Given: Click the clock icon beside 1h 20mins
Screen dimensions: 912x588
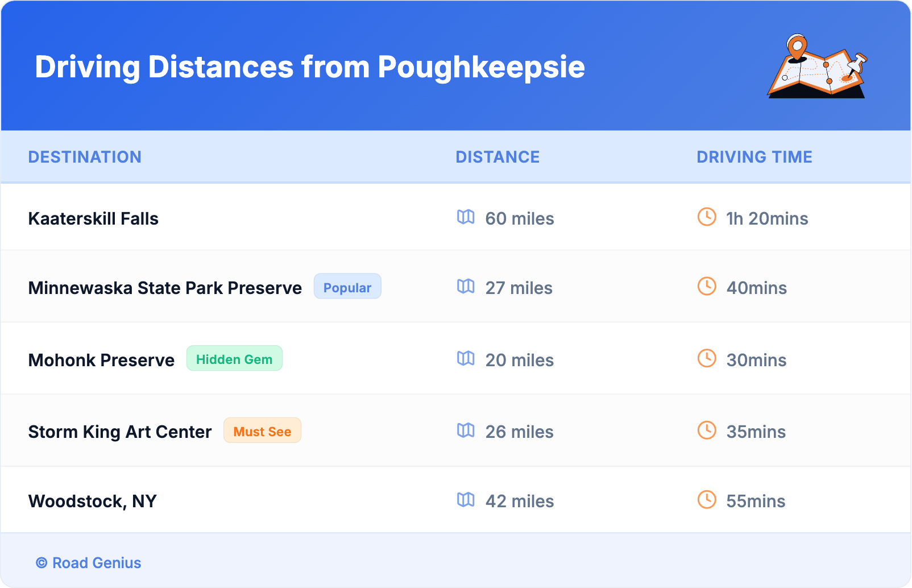Looking at the screenshot, I should (x=707, y=217).
